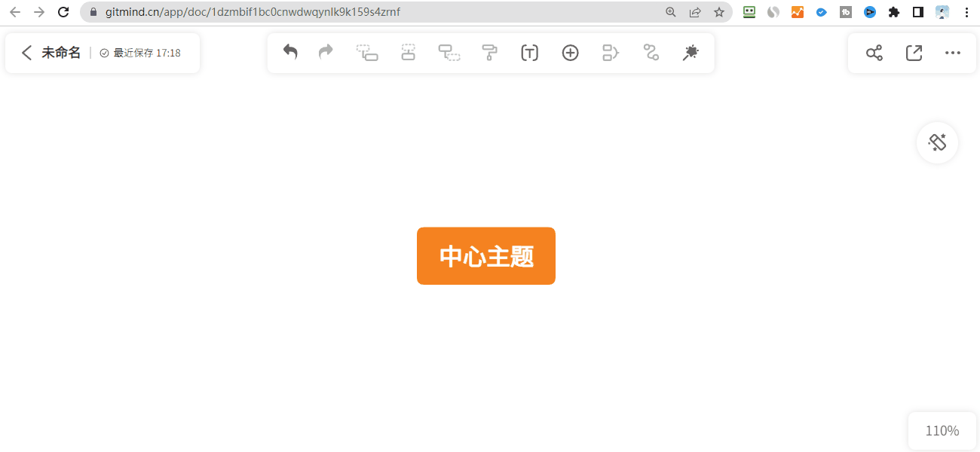Click the Redo arrow in the toolbar

(x=326, y=53)
